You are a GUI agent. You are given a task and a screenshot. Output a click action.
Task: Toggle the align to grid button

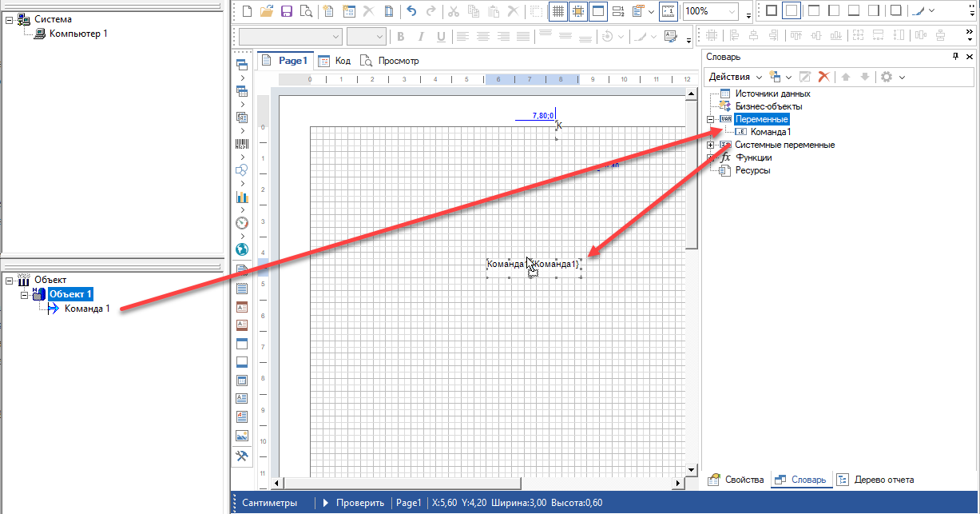point(577,11)
